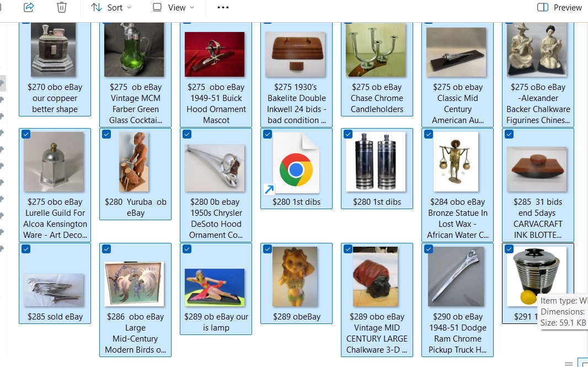Viewport: 588px width, 367px height.
Task: Uncheck the $285 sold eBay file checkbox
Action: 26,249
